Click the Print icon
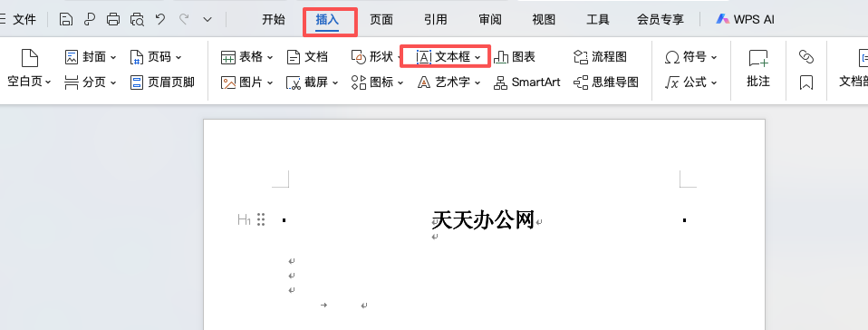868x330 pixels. coord(113,20)
